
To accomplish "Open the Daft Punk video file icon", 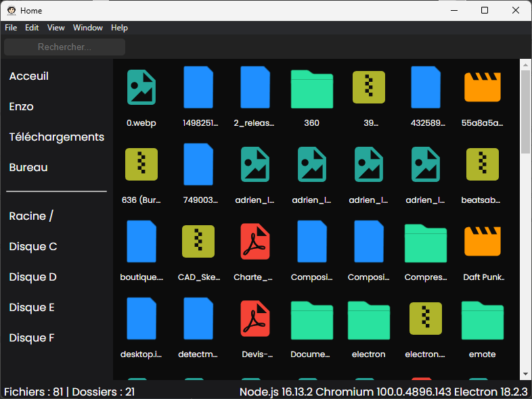I will pos(483,241).
